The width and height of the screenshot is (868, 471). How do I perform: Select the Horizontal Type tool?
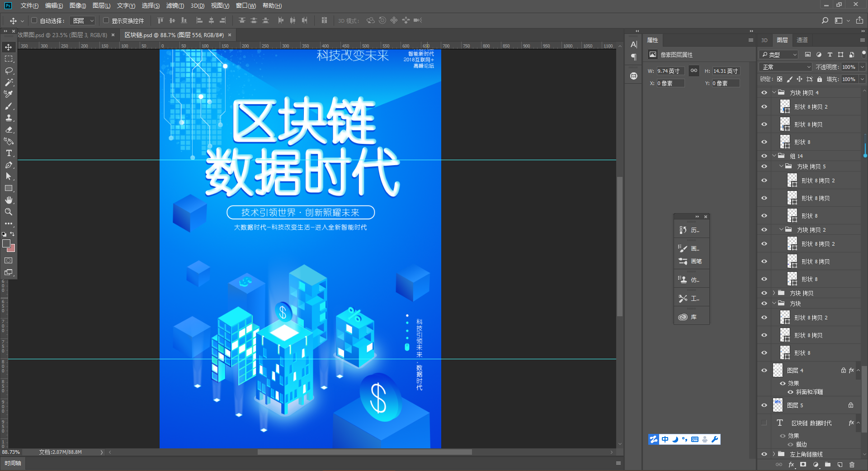(8, 153)
